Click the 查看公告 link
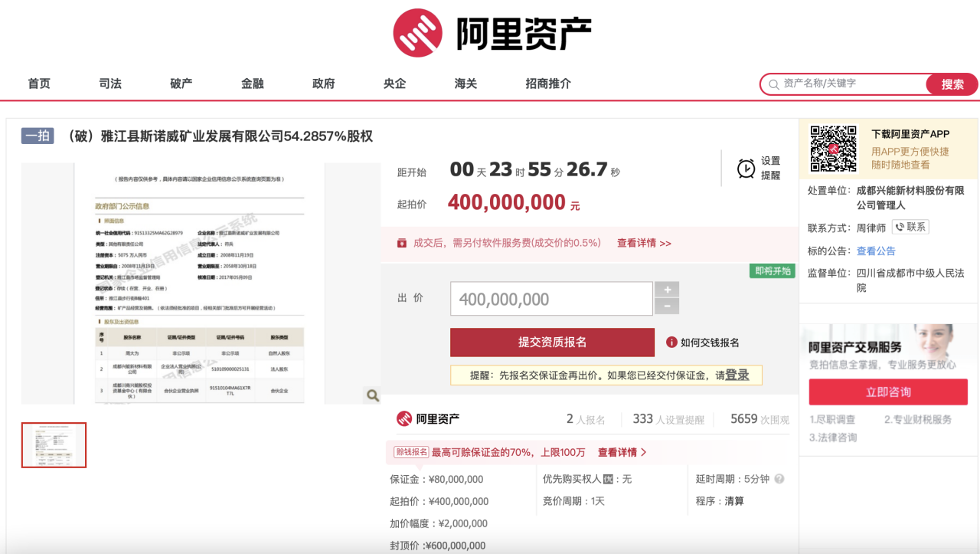Image resolution: width=980 pixels, height=554 pixels. point(876,251)
